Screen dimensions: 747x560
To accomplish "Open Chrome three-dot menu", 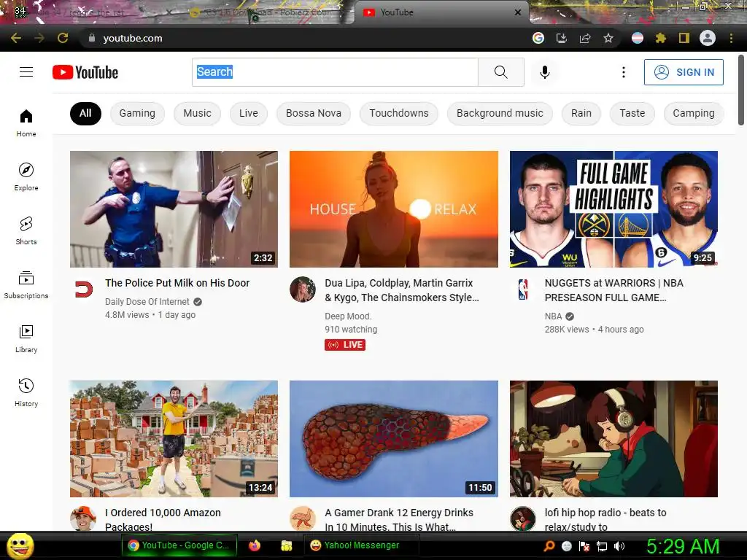I will [x=731, y=38].
